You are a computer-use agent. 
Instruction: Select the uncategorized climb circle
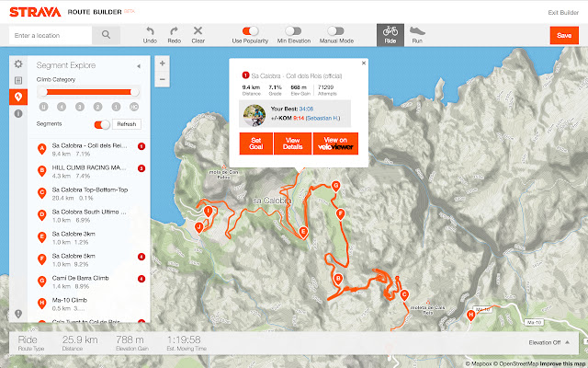pos(43,107)
